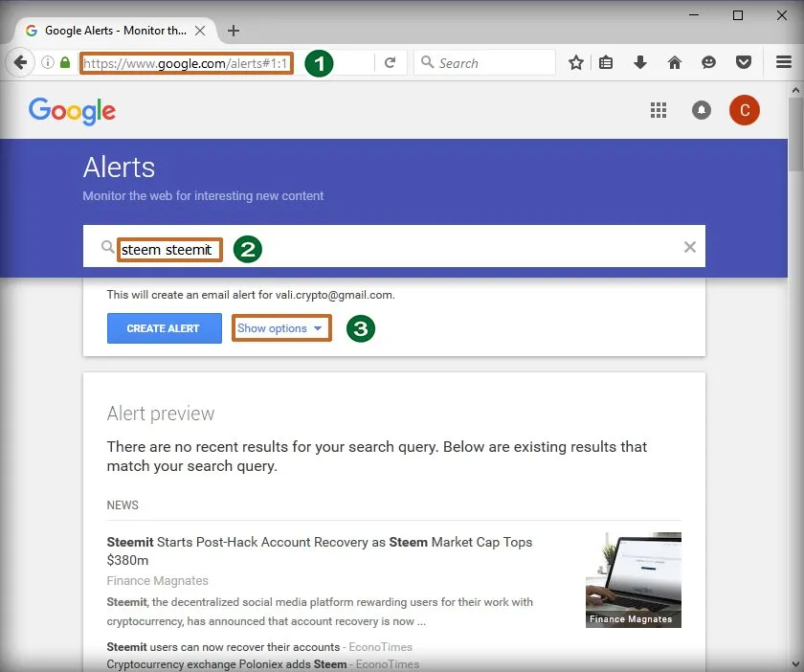Image resolution: width=804 pixels, height=672 pixels.
Task: Clear the alert query with the X
Action: point(690,247)
